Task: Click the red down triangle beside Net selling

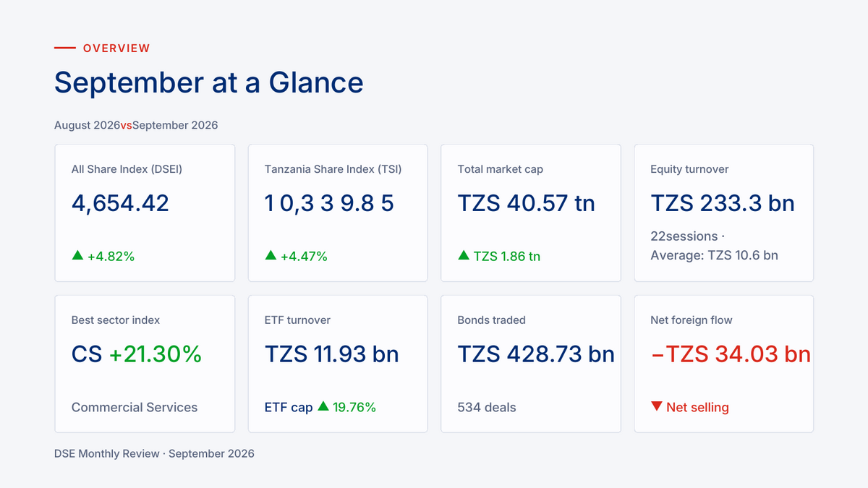Action: pos(657,406)
